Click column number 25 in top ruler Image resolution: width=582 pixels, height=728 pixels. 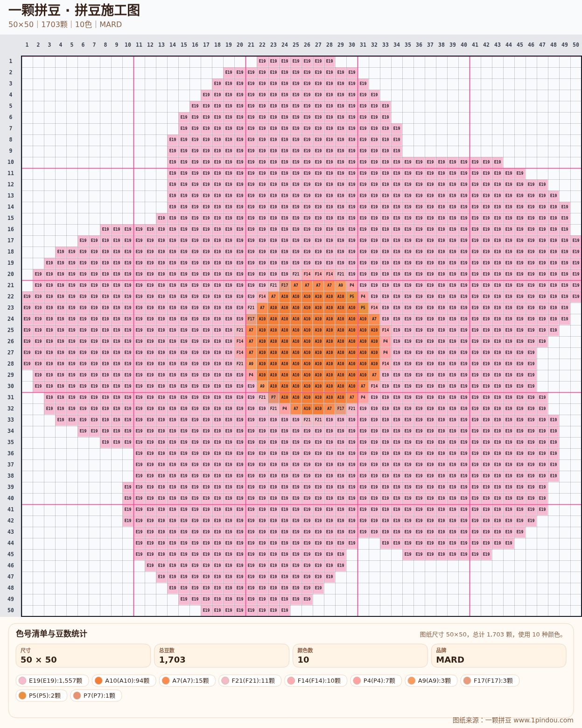[296, 45]
